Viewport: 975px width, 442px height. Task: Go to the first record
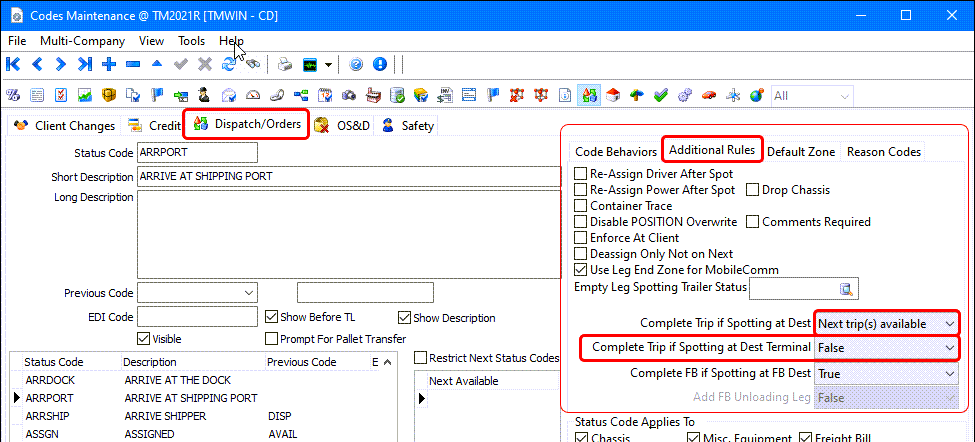(x=13, y=65)
